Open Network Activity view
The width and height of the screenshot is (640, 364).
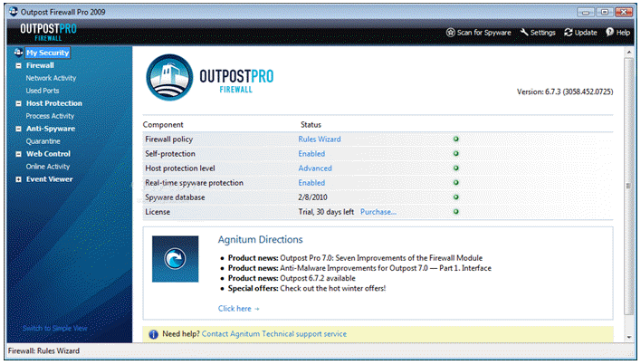tap(51, 78)
